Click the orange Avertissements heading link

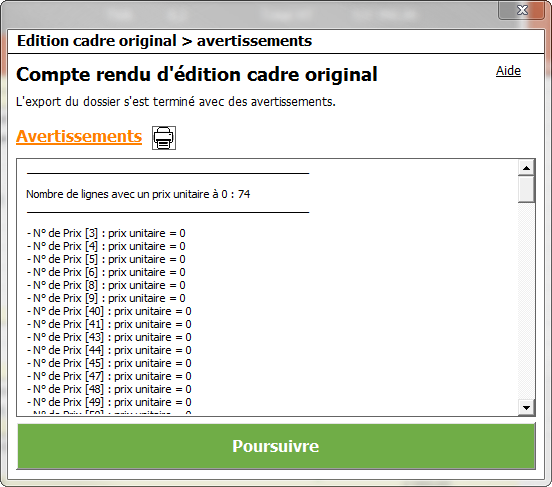(x=79, y=136)
